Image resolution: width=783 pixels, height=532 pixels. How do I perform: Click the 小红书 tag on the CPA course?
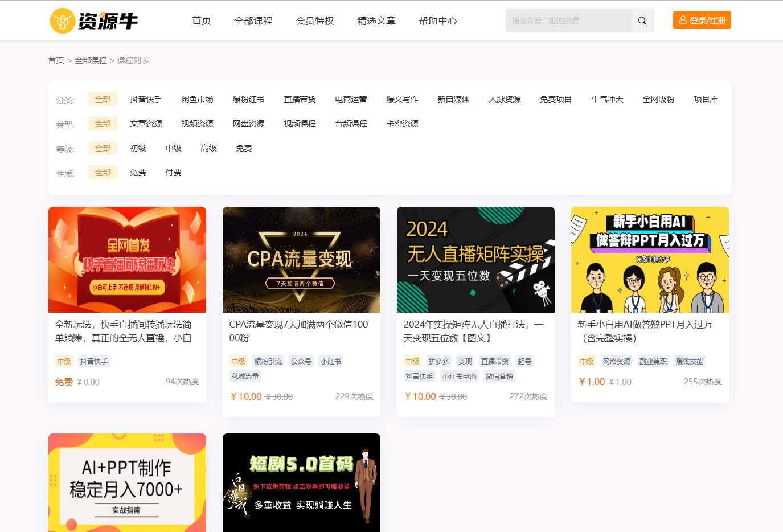pos(331,361)
